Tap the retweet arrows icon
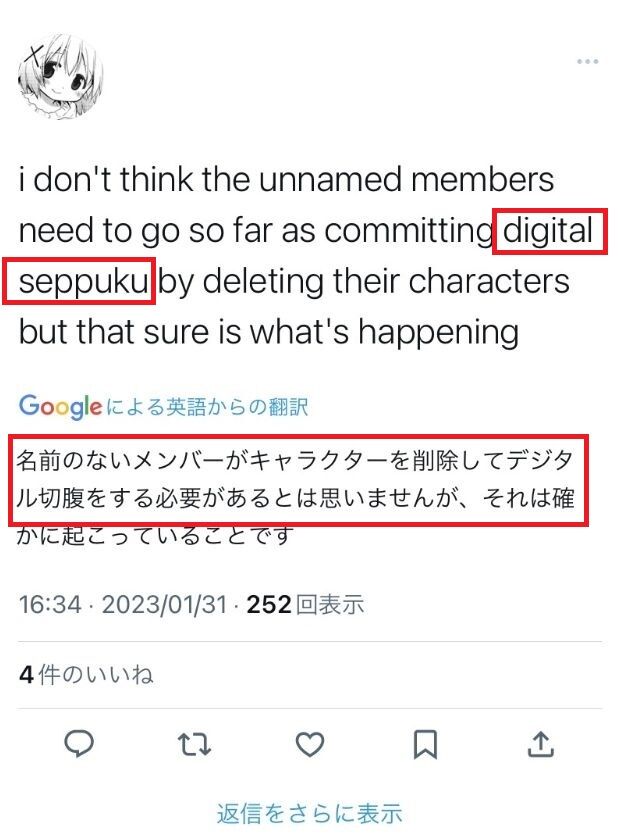The image size is (628, 839). pos(194,744)
